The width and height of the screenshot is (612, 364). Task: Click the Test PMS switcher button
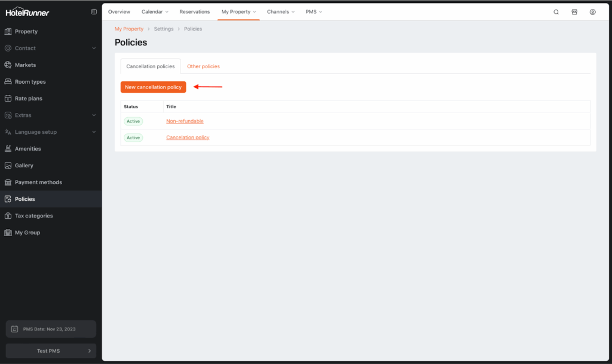tap(51, 351)
